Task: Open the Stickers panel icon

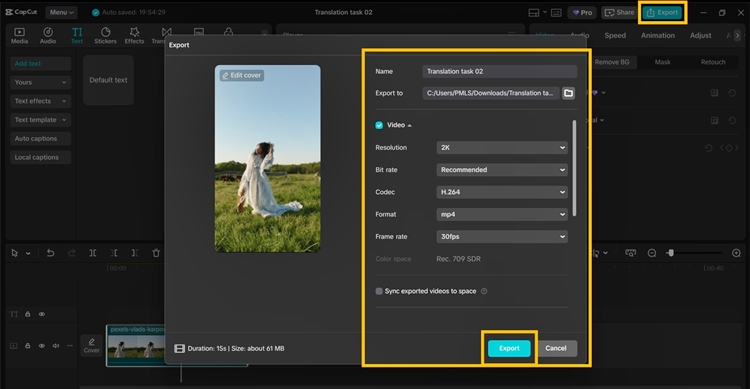Action: click(x=105, y=35)
